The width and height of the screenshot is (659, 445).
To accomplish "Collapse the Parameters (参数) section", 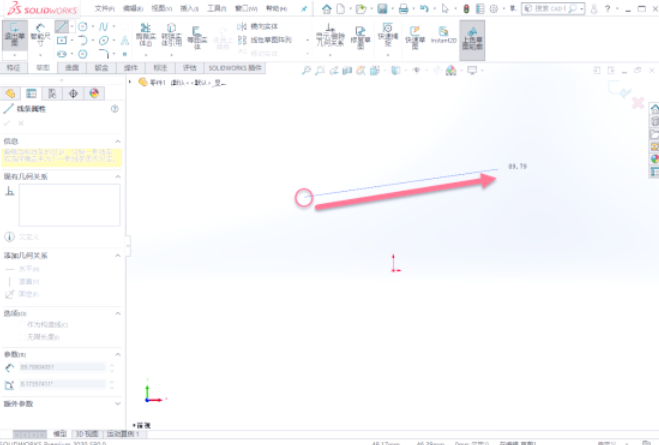I will click(x=118, y=354).
